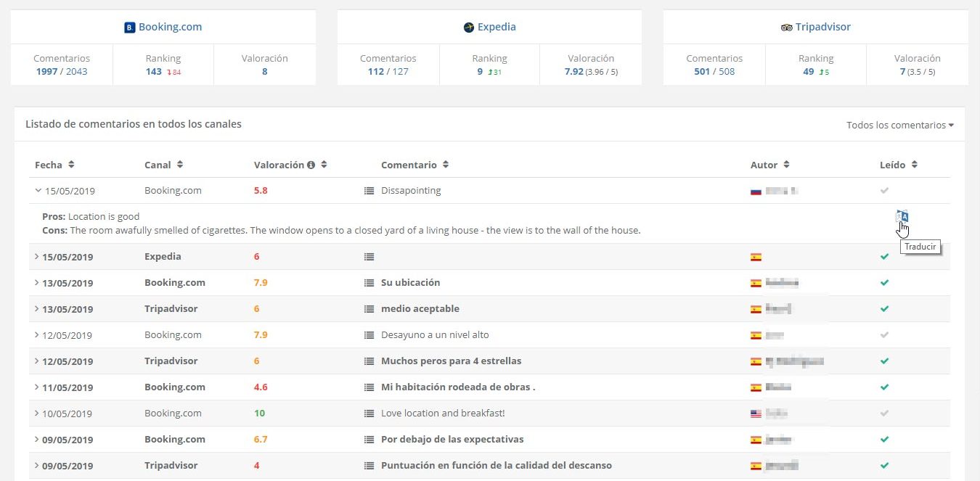The height and width of the screenshot is (481, 980).
Task: Expand the 11/05/2019 Booking.com row
Action: point(38,387)
